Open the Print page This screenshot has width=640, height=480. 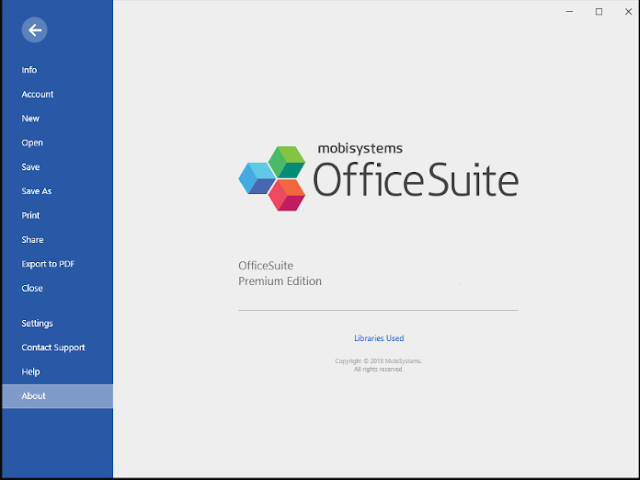(31, 216)
